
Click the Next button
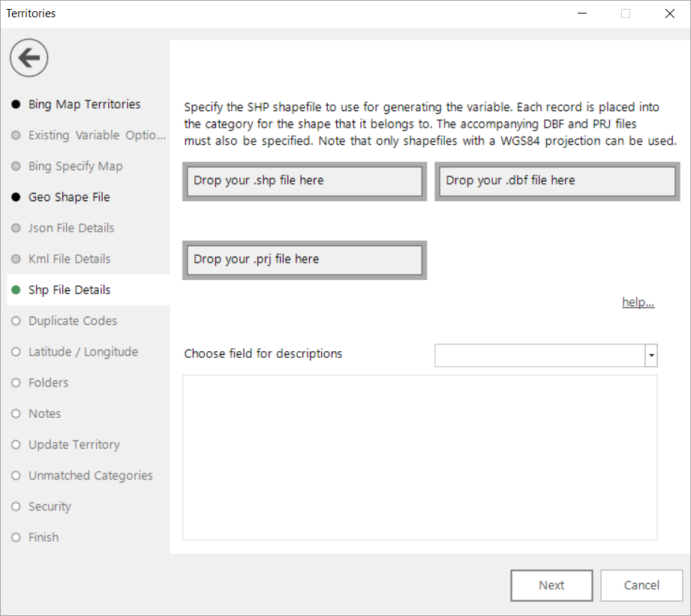pos(551,585)
